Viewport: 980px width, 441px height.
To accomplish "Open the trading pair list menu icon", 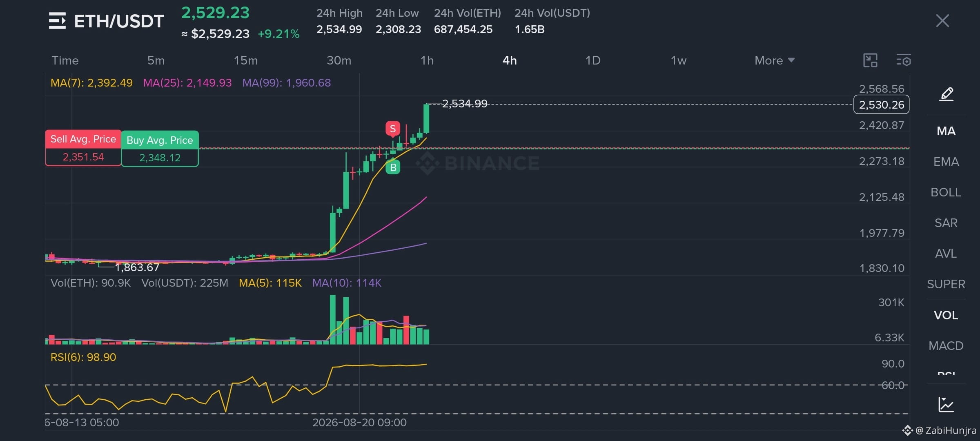I will [x=57, y=21].
